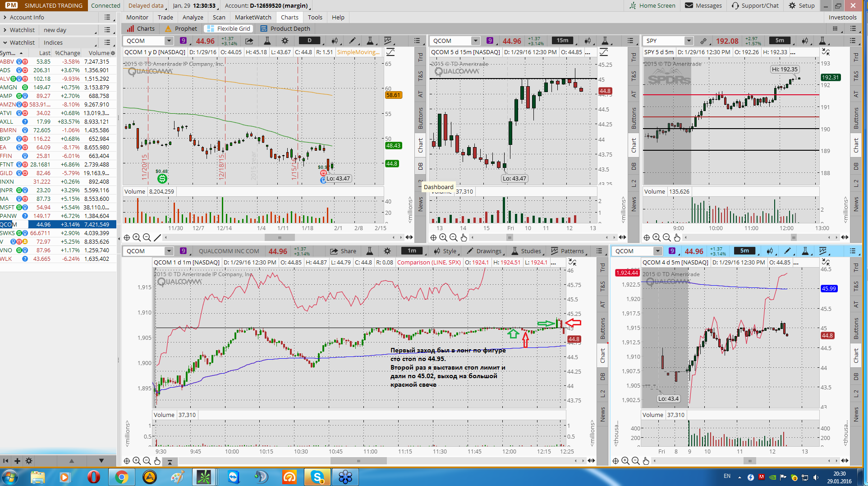Viewport: 868px width, 486px height.
Task: Go to the Trade main tab
Action: click(165, 17)
